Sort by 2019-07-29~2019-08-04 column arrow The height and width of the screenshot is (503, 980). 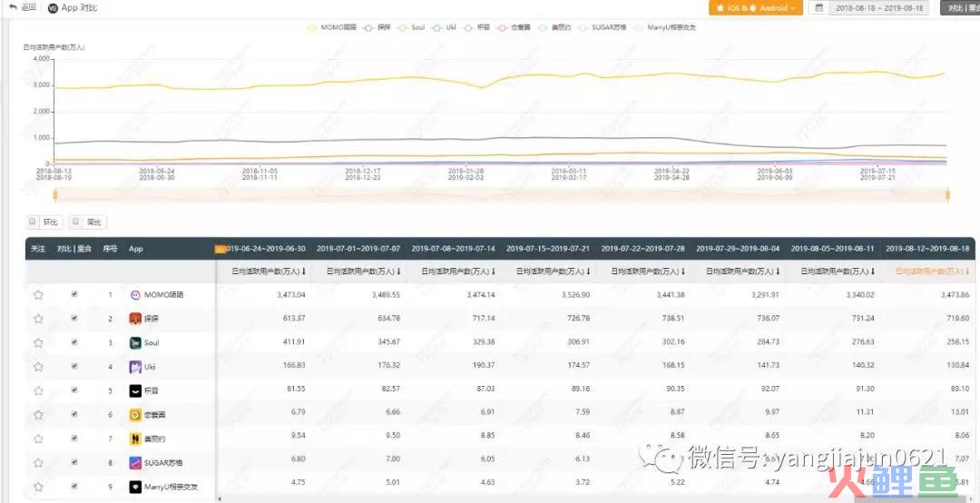779,271
